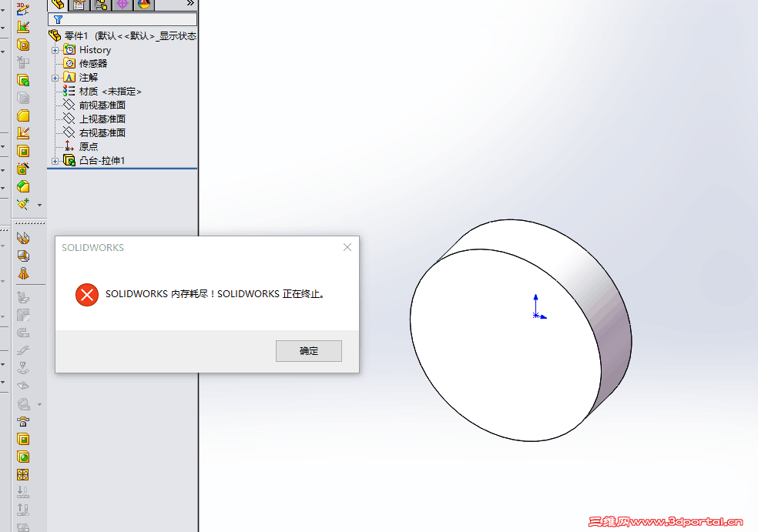Open the FeatureManager design tree tab

click(58, 5)
